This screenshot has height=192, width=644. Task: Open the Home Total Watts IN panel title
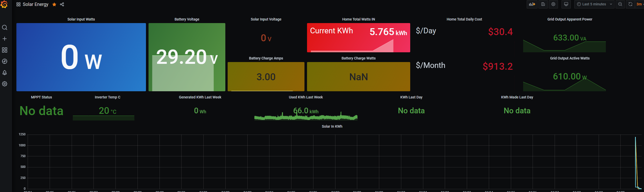[358, 19]
